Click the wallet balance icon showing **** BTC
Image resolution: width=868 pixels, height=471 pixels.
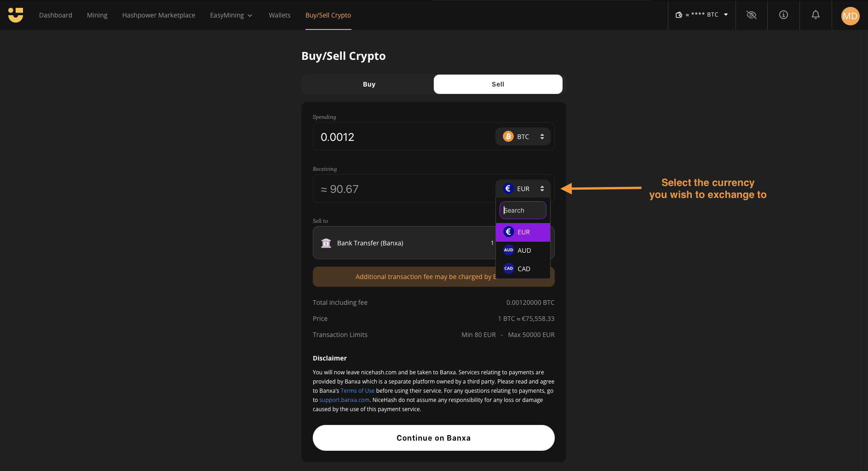point(678,14)
